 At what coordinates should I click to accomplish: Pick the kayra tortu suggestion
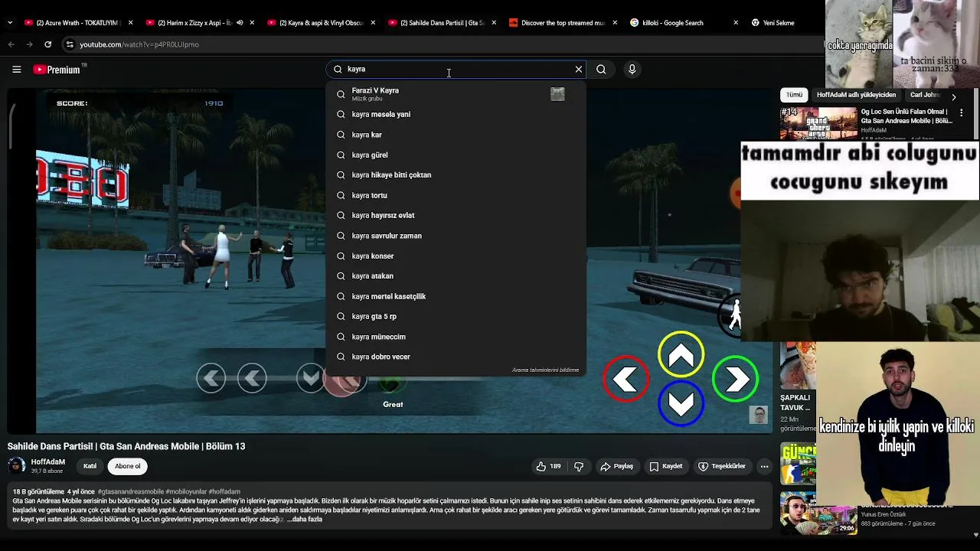(x=456, y=195)
